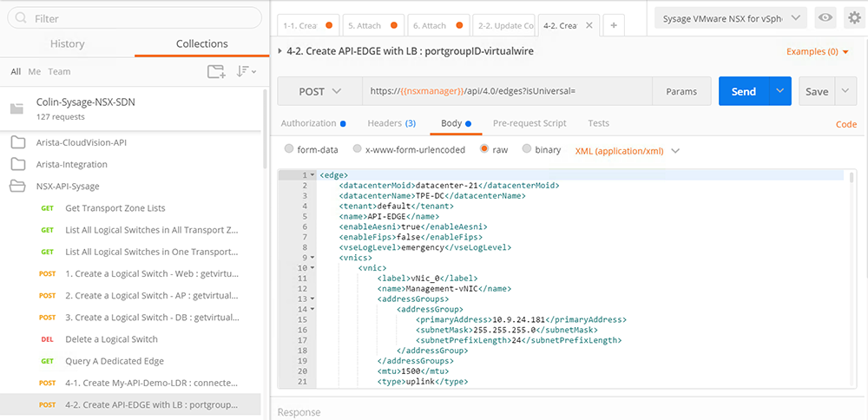Open the Examples (0) dropdown

818,52
